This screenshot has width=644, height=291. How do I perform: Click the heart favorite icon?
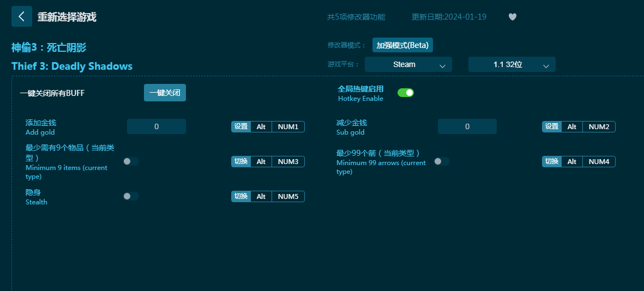click(512, 17)
